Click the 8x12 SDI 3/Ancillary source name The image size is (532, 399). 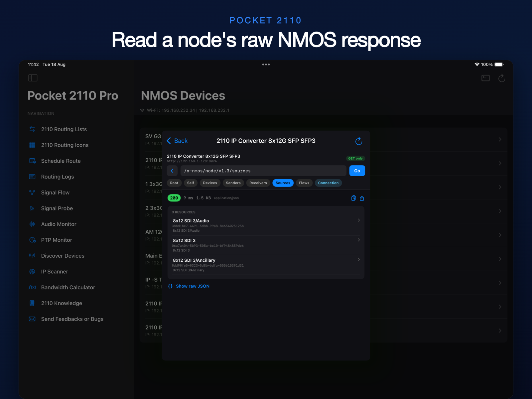194,260
